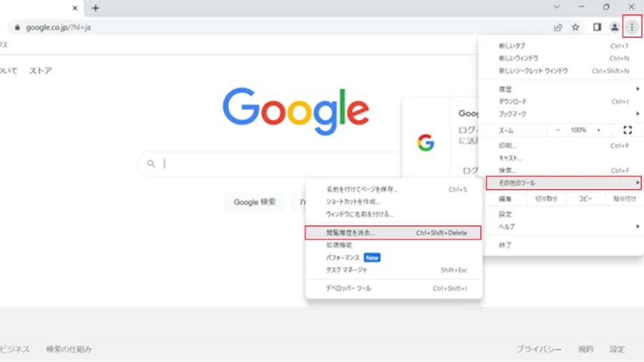This screenshot has height=362, width=644.
Task: Close the current tab
Action: pyautogui.click(x=74, y=8)
